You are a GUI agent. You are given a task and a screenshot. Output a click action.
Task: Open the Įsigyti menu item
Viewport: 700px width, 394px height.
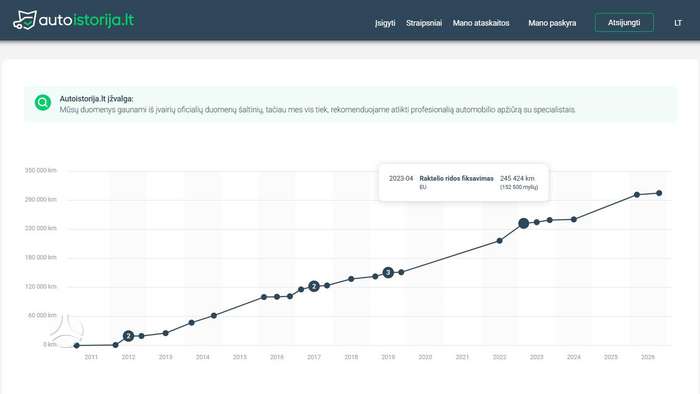(385, 23)
